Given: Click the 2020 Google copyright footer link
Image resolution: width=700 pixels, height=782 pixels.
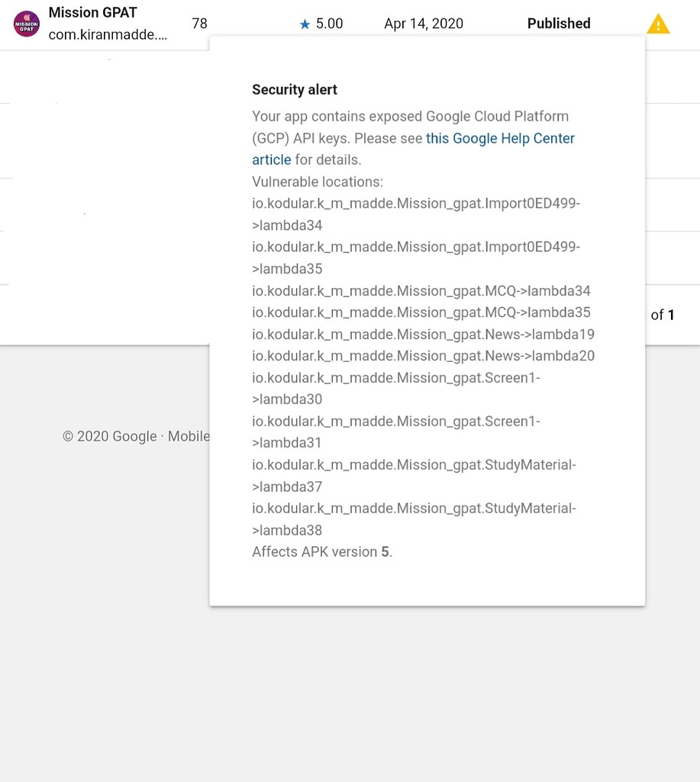Looking at the screenshot, I should (112, 436).
